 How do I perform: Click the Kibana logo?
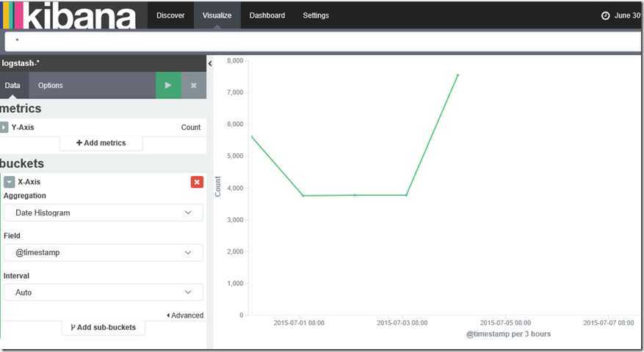70,15
